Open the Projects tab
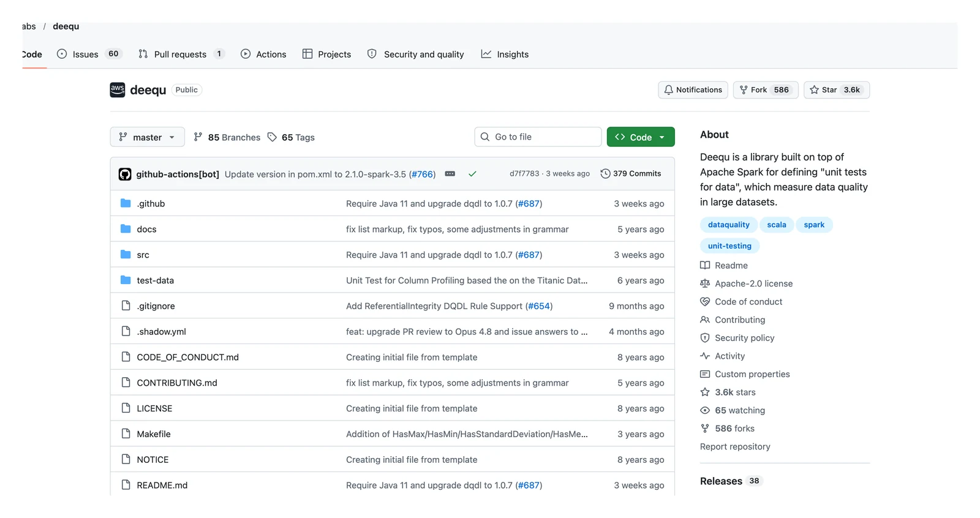Screen dimensions: 980x518 (327, 54)
